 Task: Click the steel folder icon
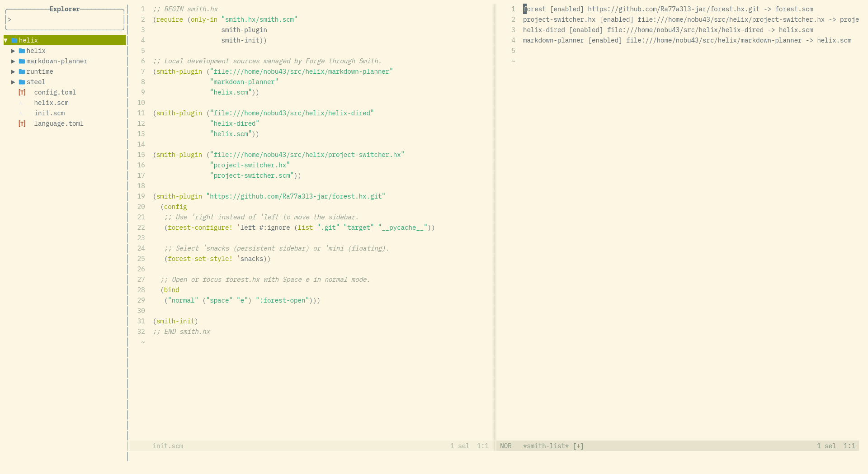click(x=22, y=82)
